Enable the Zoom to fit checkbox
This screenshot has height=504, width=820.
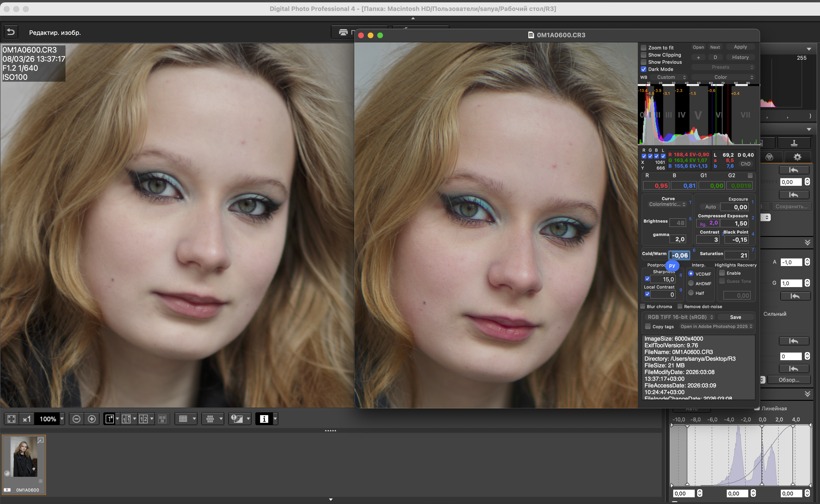(644, 48)
